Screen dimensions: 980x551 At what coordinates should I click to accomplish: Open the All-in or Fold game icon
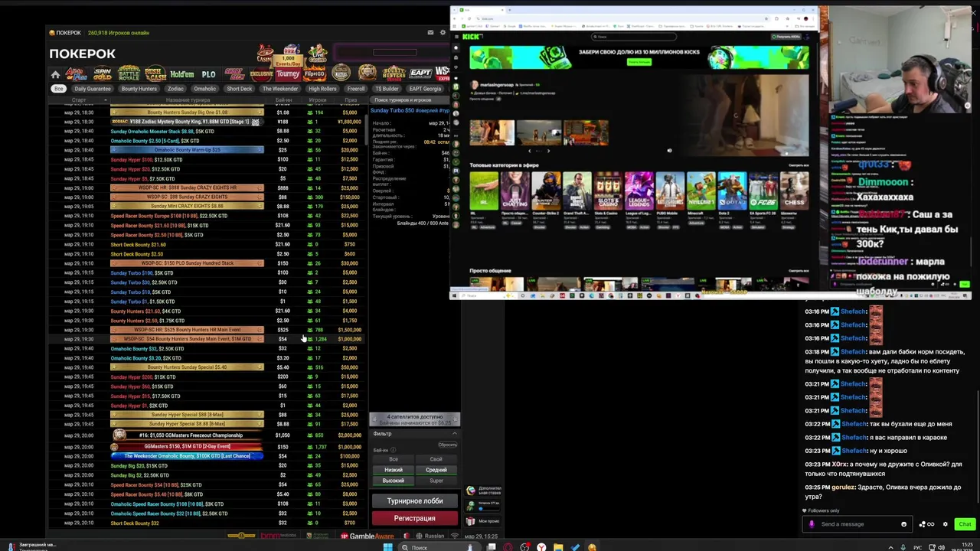[x=77, y=74]
